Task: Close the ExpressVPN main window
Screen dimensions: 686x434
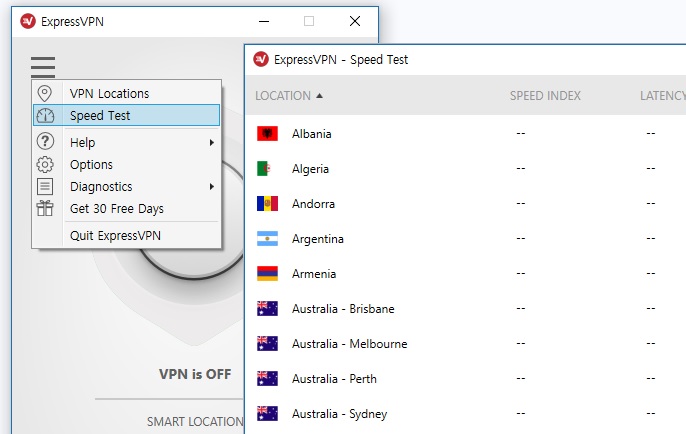Action: (355, 21)
